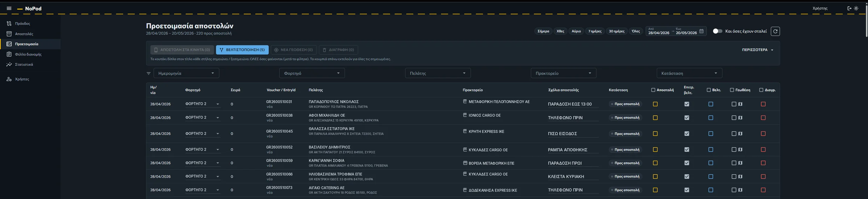Open Στατιστικά in the sidebar
The width and height of the screenshot is (868, 199).
pos(30,64)
